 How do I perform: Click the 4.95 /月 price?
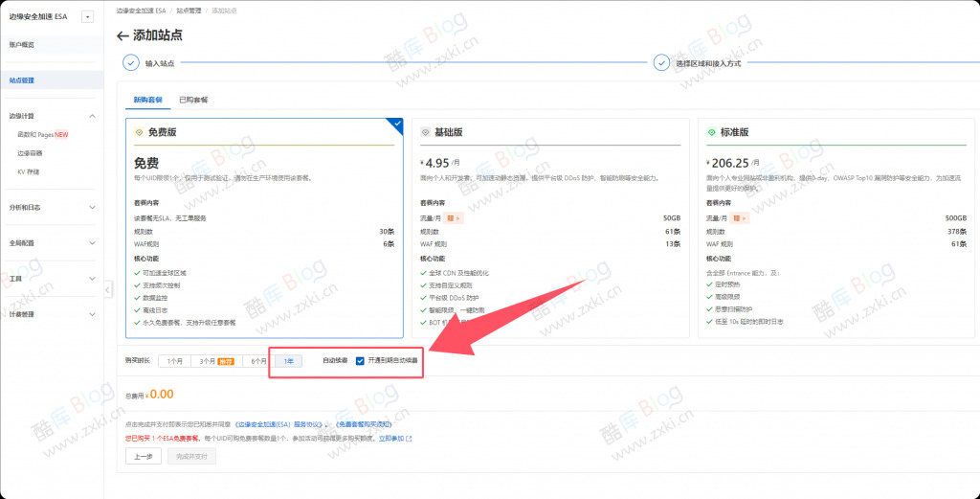point(442,163)
